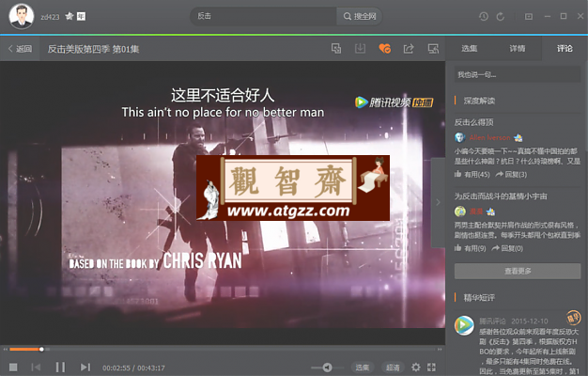Click the 腾讯评论 username
Screen dimensions: 588x376
[492, 321]
